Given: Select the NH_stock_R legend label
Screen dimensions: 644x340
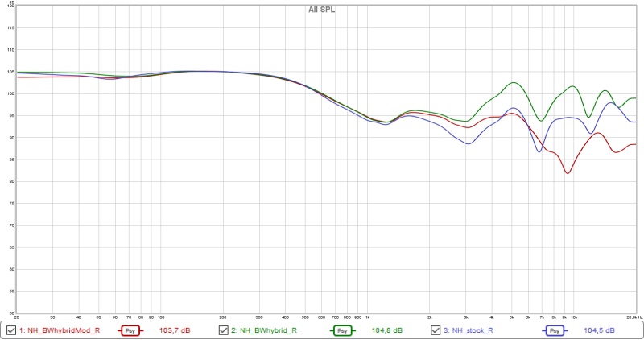Looking at the screenshot, I should pyautogui.click(x=473, y=330).
